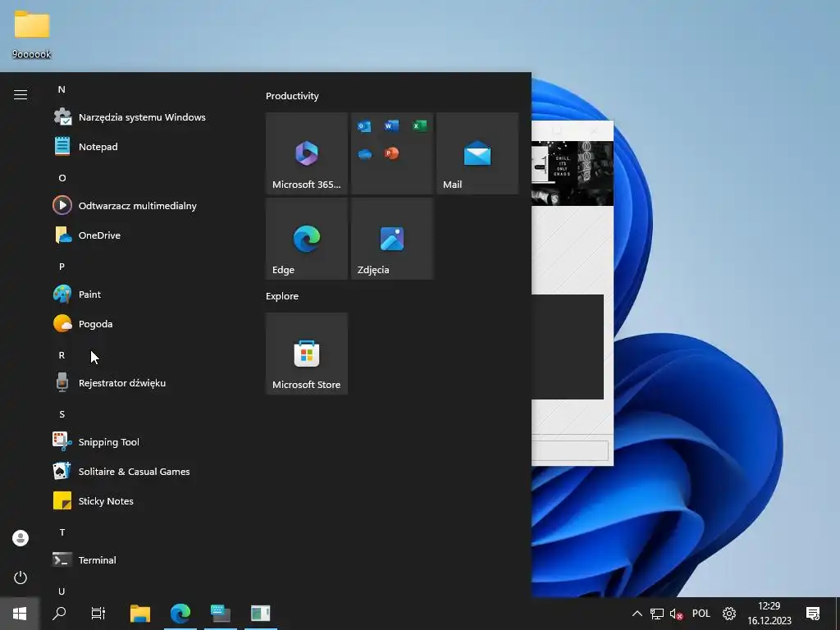Open Outlook in the Office tile group
Viewport: 840px width, 630px height.
point(364,126)
